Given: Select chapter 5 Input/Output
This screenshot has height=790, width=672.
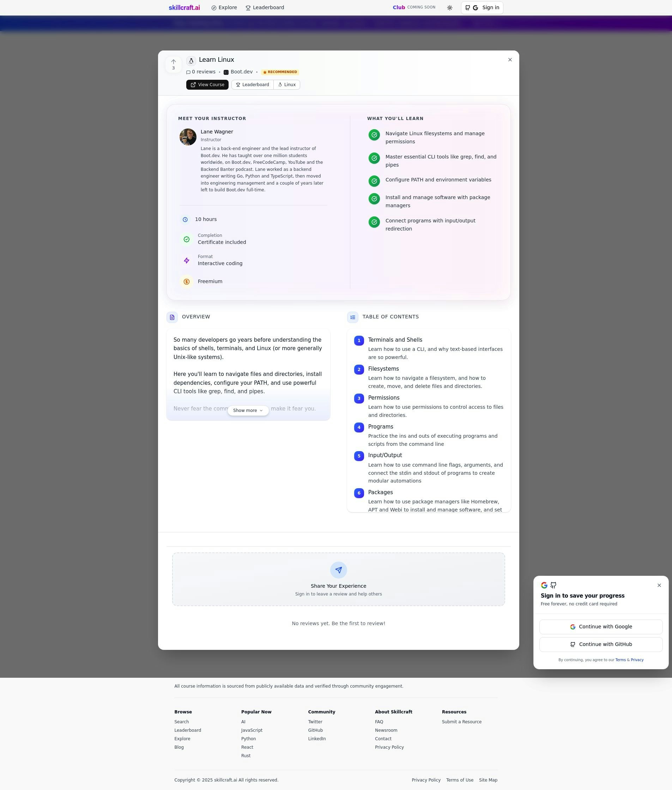Looking at the screenshot, I should [x=429, y=468].
